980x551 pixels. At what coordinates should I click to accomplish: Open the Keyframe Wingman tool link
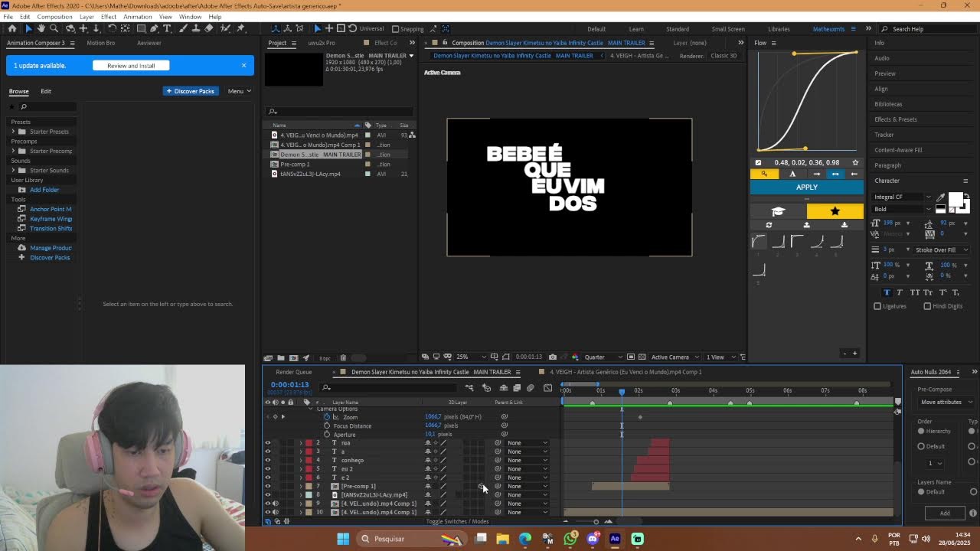click(51, 219)
